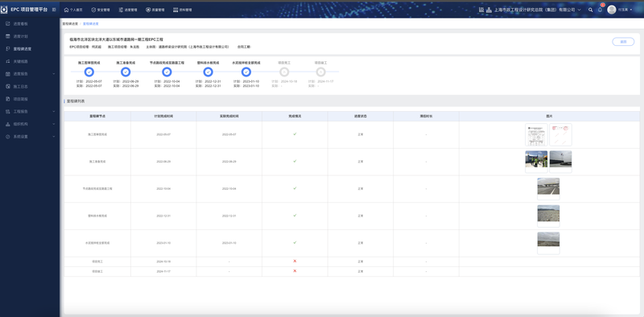Click the green check in the 2023-01-10 table row
This screenshot has width=644, height=317.
pyautogui.click(x=295, y=243)
